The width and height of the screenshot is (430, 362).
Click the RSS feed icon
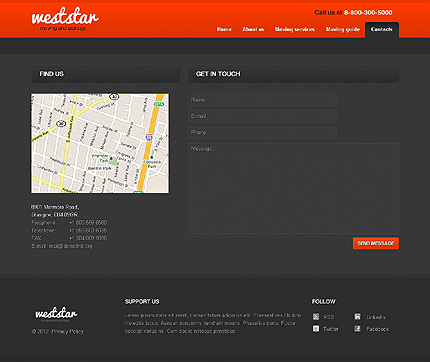click(x=316, y=317)
